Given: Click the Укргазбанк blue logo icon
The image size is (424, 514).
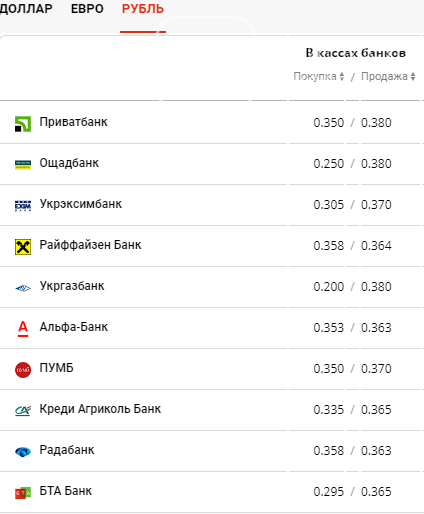Looking at the screenshot, I should [x=23, y=288].
